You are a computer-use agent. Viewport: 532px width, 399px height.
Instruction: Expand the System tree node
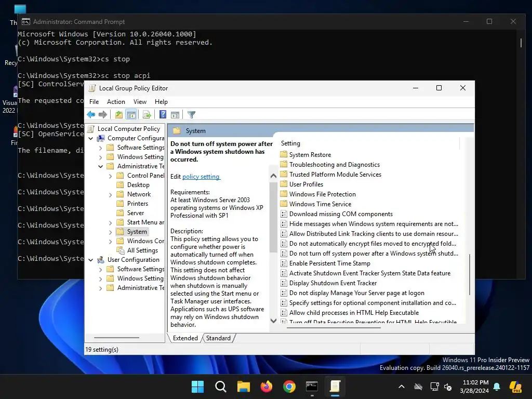pyautogui.click(x=110, y=232)
